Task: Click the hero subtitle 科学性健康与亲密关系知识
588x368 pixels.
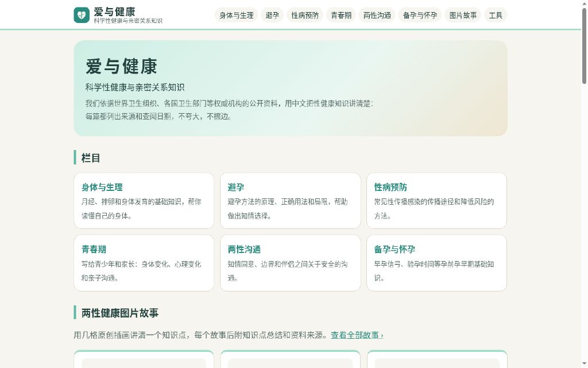Action: point(134,87)
